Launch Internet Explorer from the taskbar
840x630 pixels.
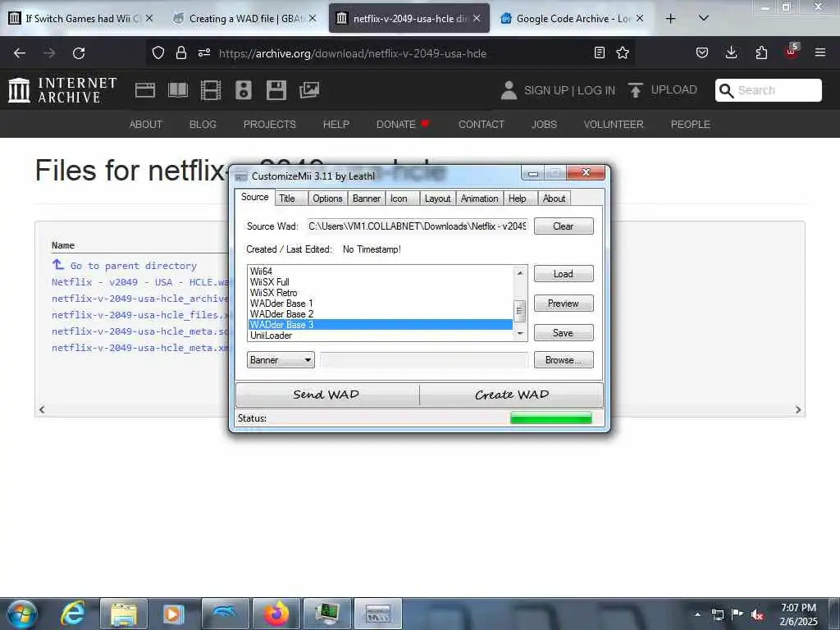[x=73, y=614]
